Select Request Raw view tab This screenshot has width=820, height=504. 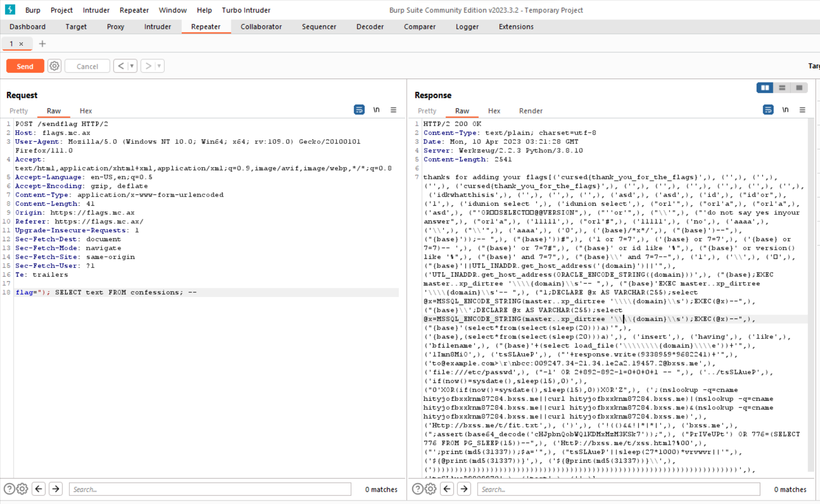tap(54, 111)
